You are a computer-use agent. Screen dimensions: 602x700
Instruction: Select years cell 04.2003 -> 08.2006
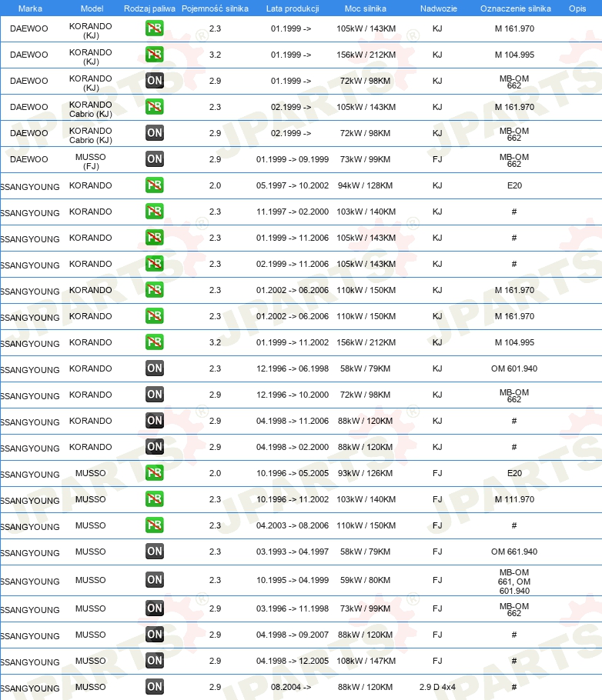coord(293,525)
